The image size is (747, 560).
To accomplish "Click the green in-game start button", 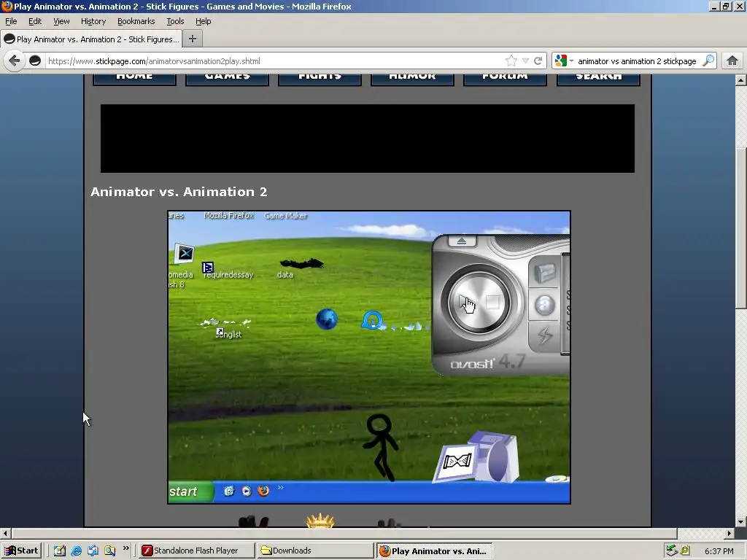I will [190, 491].
